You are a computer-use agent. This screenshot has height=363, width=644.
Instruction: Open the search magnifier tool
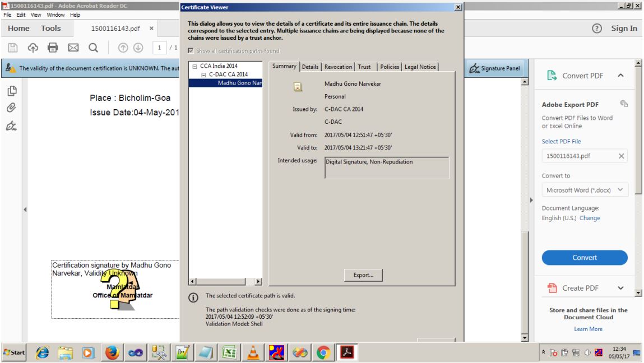[93, 48]
